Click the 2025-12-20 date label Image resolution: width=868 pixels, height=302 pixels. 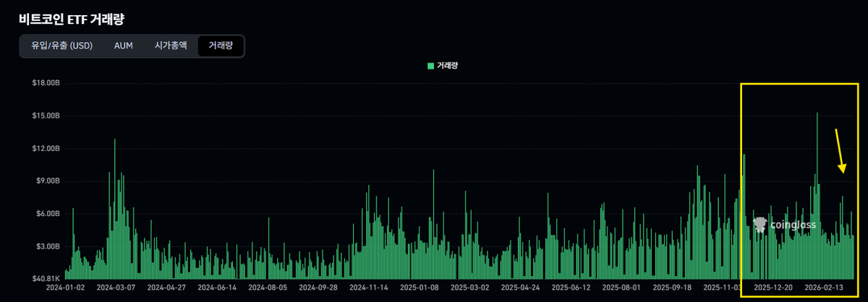point(775,287)
